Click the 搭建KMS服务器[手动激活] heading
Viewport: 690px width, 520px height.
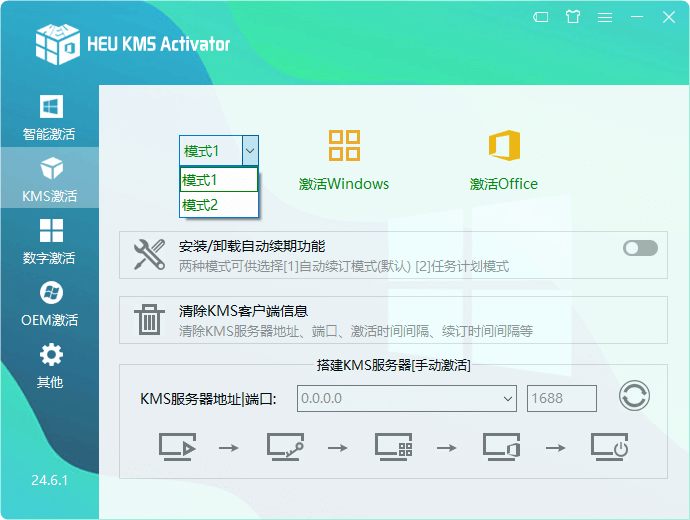coord(394,365)
